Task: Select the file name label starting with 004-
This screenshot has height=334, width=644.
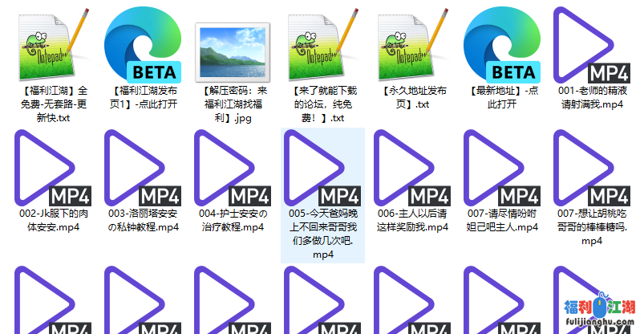Action: pos(233,221)
